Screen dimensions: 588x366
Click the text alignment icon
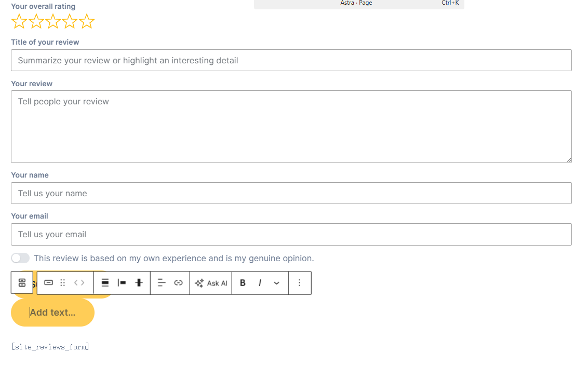click(x=162, y=282)
